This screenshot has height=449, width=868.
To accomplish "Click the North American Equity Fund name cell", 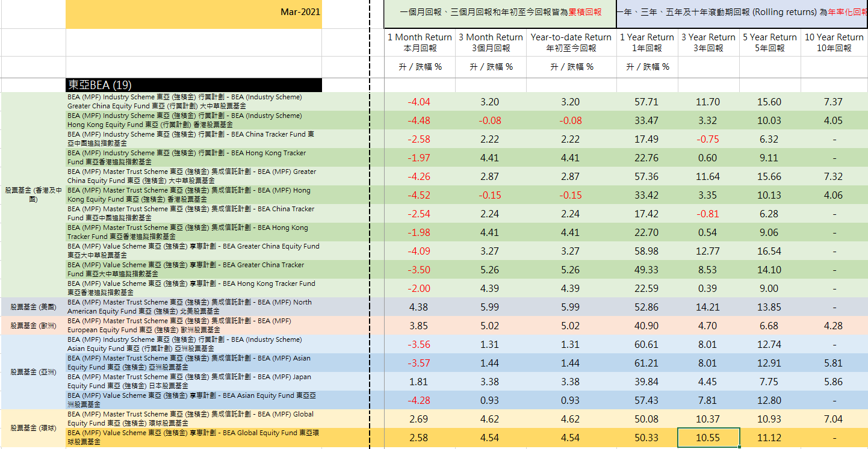I will tap(194, 307).
